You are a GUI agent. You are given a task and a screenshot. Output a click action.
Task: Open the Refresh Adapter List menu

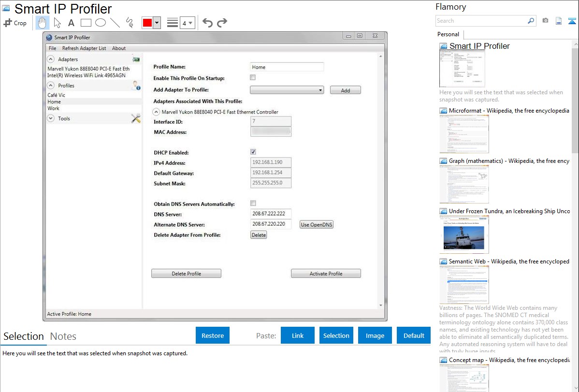(x=84, y=48)
